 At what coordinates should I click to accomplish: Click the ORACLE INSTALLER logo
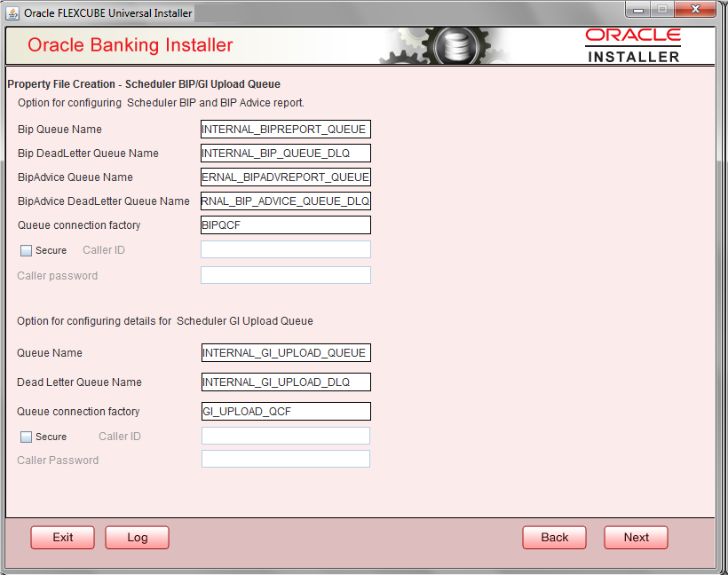click(632, 44)
